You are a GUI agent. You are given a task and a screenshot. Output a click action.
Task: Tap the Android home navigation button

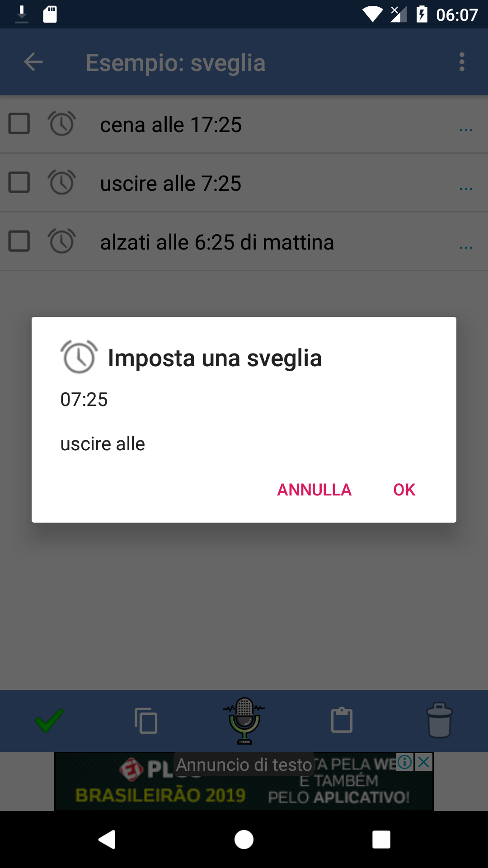[x=244, y=840]
